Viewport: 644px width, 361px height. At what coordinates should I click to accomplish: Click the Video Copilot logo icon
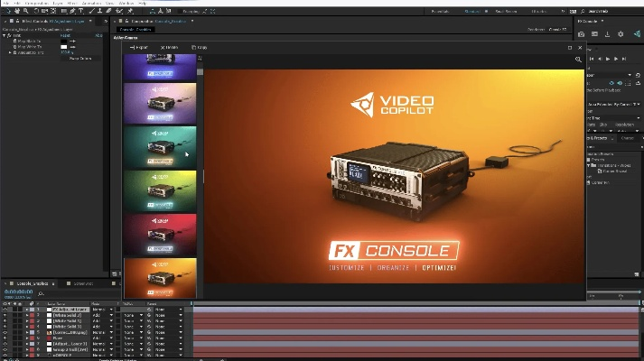[362, 104]
